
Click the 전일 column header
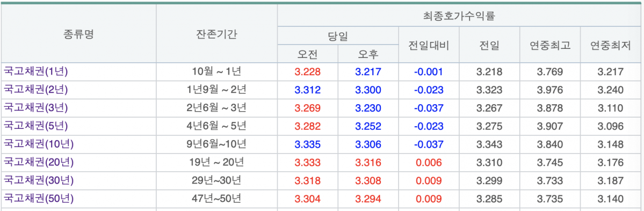pos(489,45)
